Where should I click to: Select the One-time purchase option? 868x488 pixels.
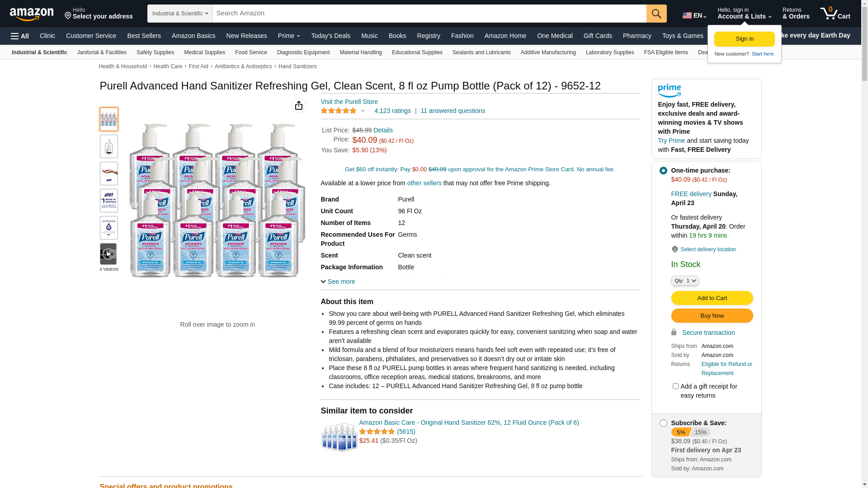[x=663, y=171]
